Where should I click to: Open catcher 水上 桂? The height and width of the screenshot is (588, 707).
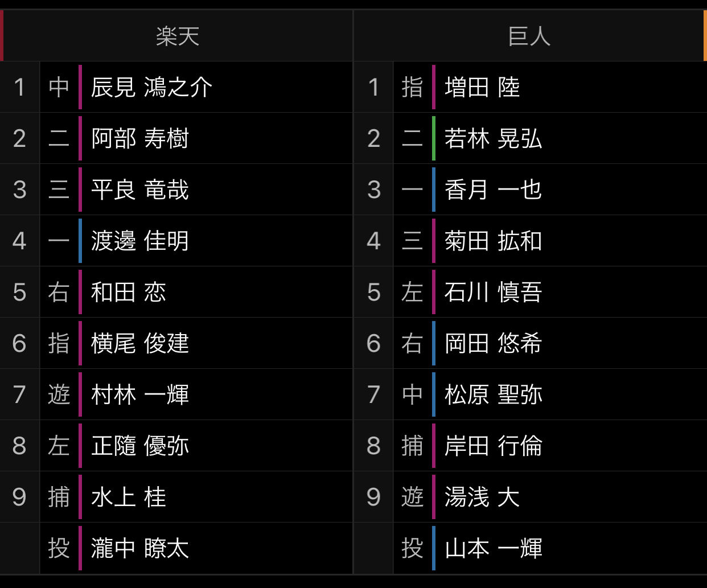(129, 497)
